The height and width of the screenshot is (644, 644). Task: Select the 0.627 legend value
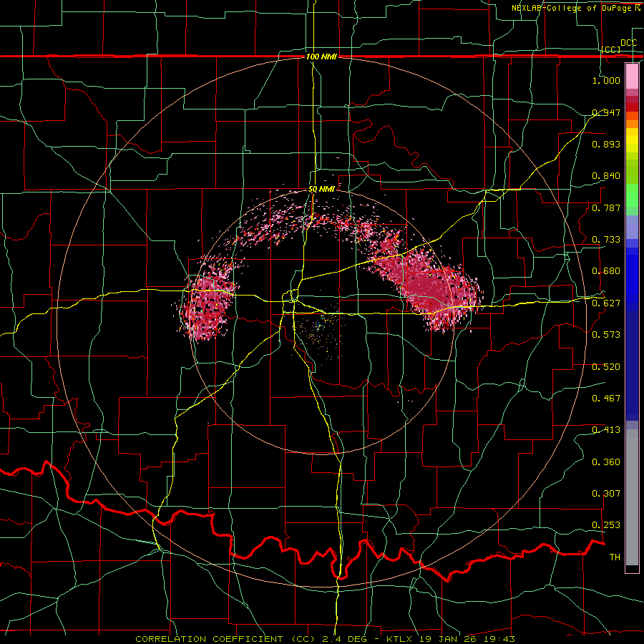coord(606,303)
